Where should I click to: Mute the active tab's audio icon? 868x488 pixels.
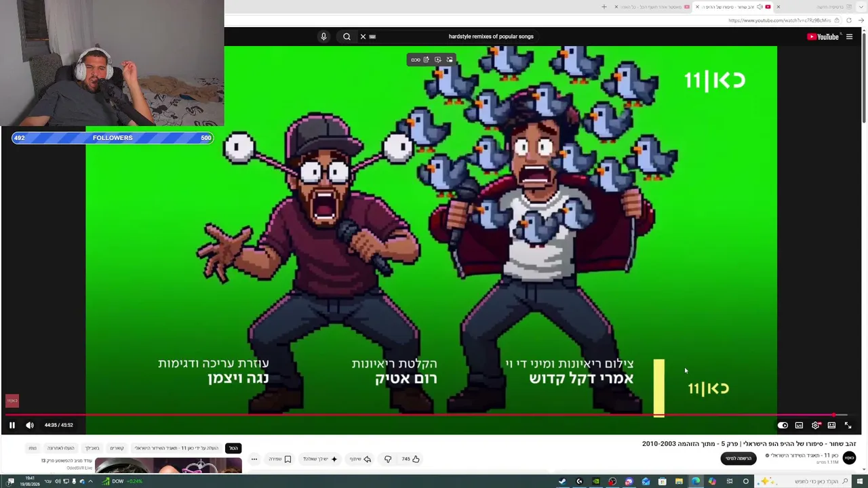pyautogui.click(x=760, y=7)
